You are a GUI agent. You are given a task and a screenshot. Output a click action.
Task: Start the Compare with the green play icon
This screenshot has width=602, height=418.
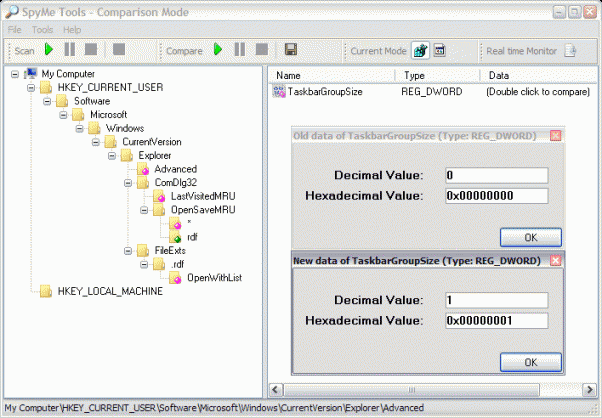click(218, 50)
